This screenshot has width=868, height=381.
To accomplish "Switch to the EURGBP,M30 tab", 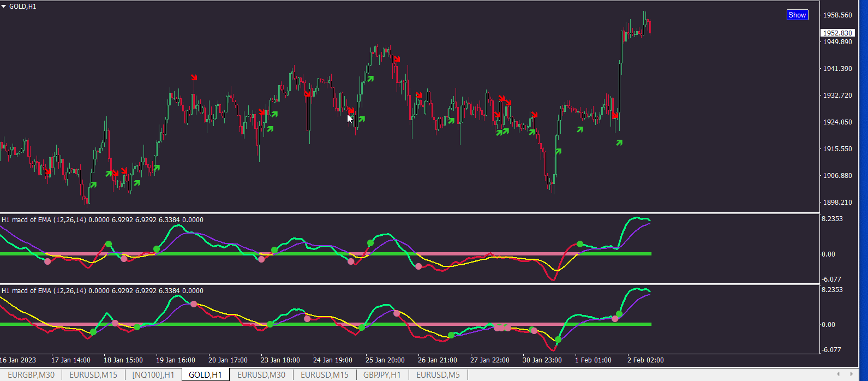I will pos(31,375).
